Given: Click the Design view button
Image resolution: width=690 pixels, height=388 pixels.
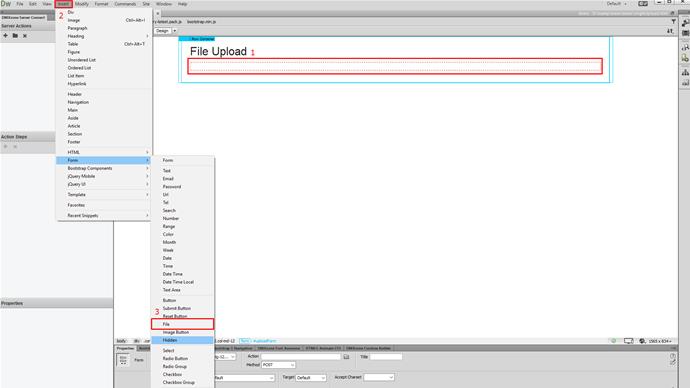Looking at the screenshot, I should tap(162, 31).
